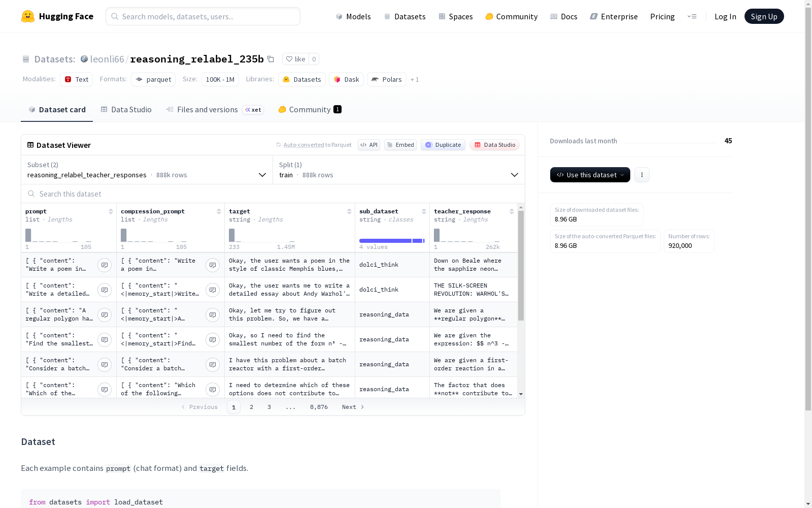
Task: Click the Polars library tag
Action: [x=387, y=79]
